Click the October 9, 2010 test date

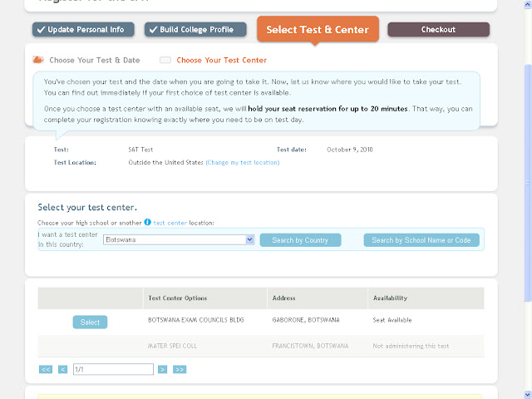coord(349,150)
